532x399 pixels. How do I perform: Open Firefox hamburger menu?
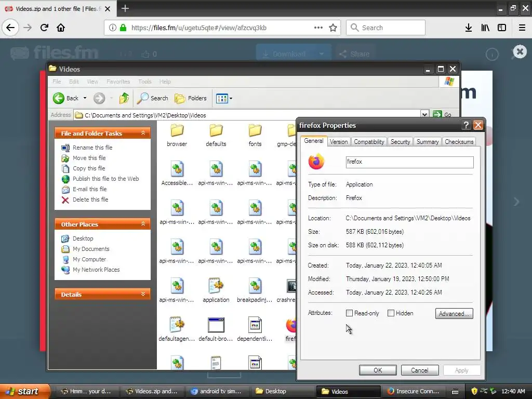point(522,28)
